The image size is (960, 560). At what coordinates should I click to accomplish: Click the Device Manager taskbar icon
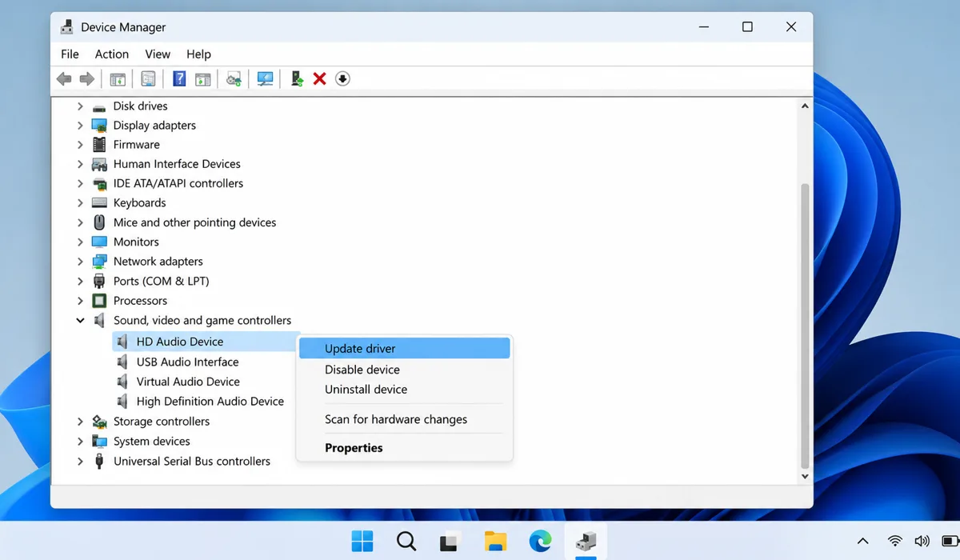click(586, 542)
